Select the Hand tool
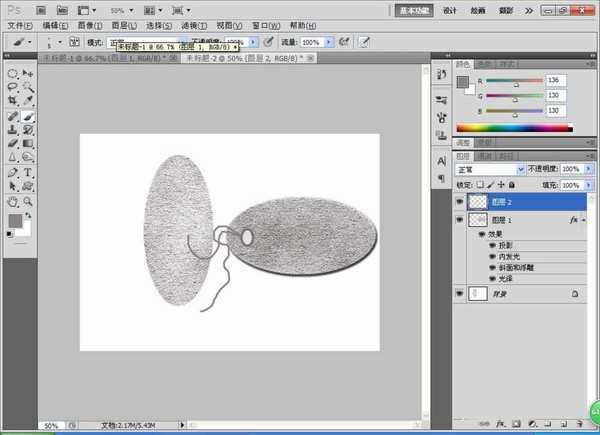The image size is (600, 435). [x=12, y=200]
